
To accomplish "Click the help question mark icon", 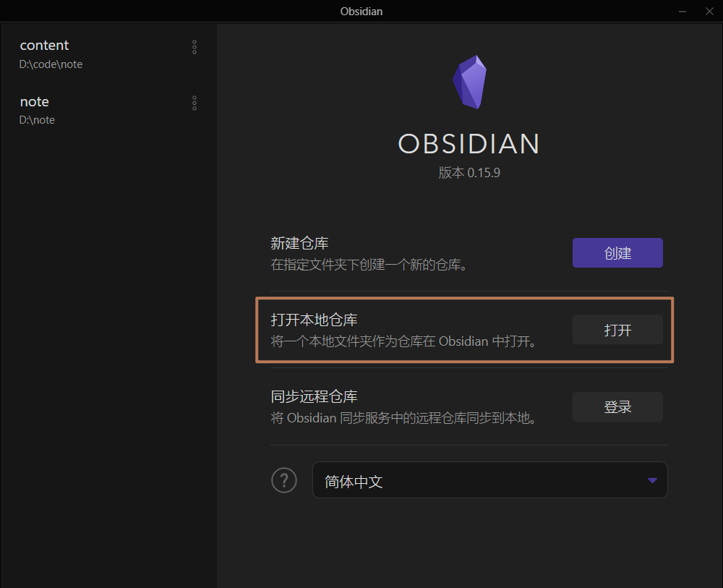I will 284,480.
